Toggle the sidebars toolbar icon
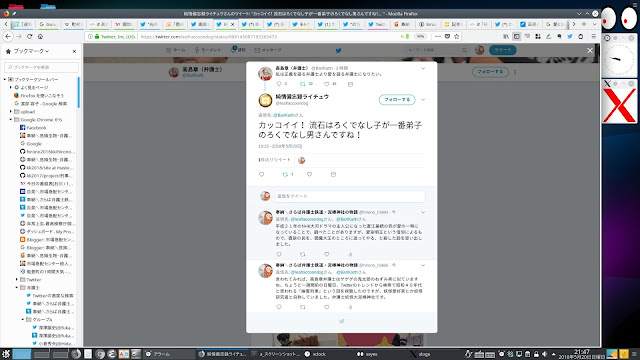The width and height of the screenshot is (640, 360). (517, 36)
